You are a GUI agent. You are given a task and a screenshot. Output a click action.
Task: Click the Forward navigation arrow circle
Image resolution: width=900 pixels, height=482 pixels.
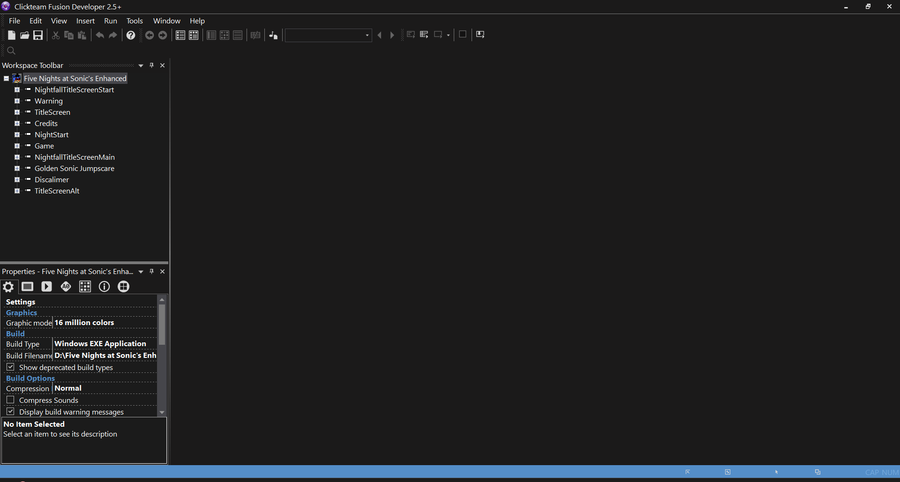tap(162, 36)
